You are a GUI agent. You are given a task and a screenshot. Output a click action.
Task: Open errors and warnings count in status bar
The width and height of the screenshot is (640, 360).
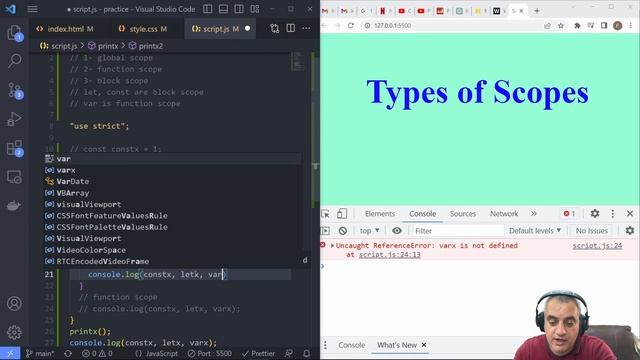[97, 353]
